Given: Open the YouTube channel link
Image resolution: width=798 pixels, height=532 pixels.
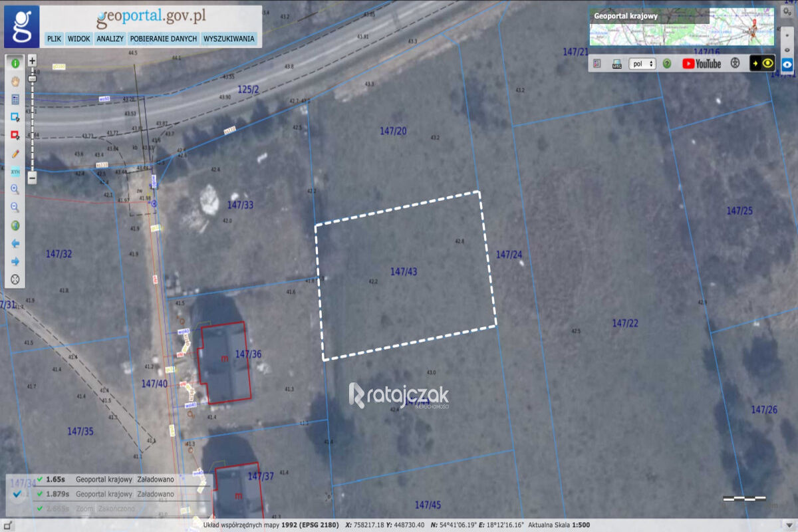Looking at the screenshot, I should click(702, 63).
